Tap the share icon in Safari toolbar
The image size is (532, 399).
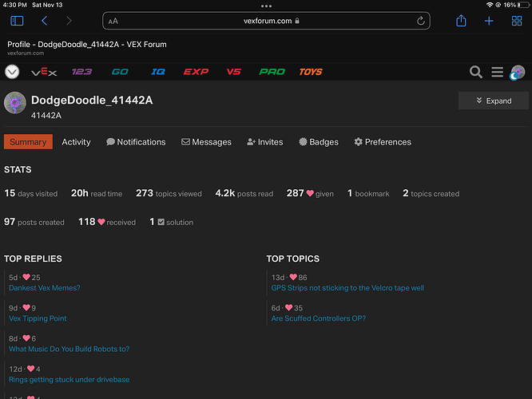(461, 21)
